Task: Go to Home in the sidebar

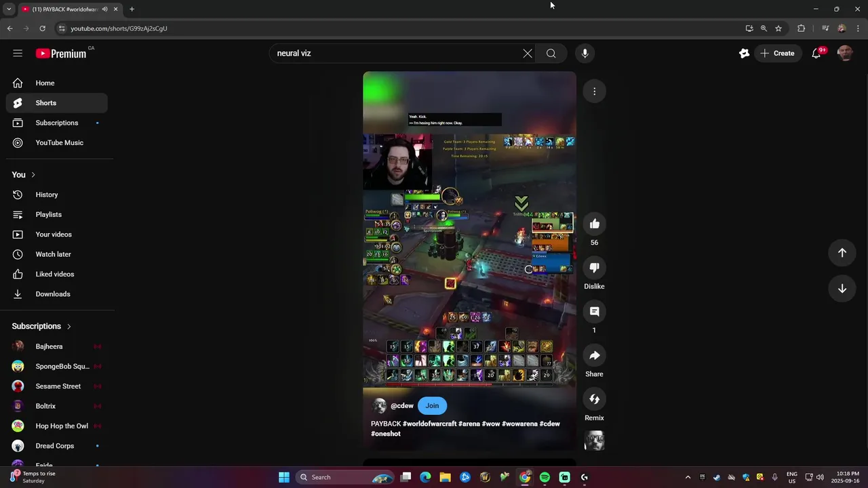Action: click(x=57, y=83)
